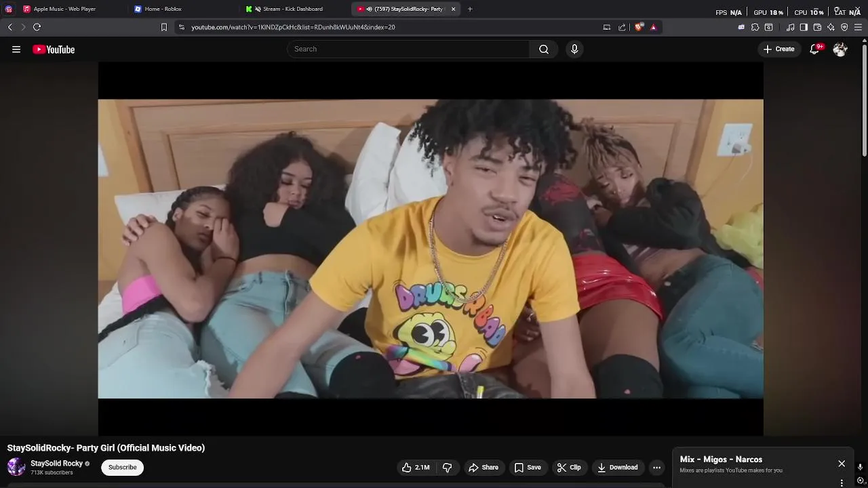Open the Brave Wallet icon

[x=817, y=27]
